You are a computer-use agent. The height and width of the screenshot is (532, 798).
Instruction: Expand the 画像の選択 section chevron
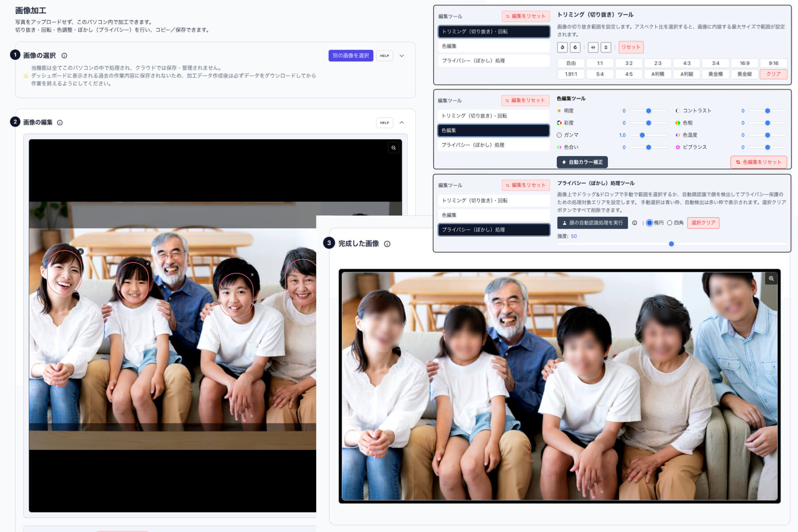[402, 56]
